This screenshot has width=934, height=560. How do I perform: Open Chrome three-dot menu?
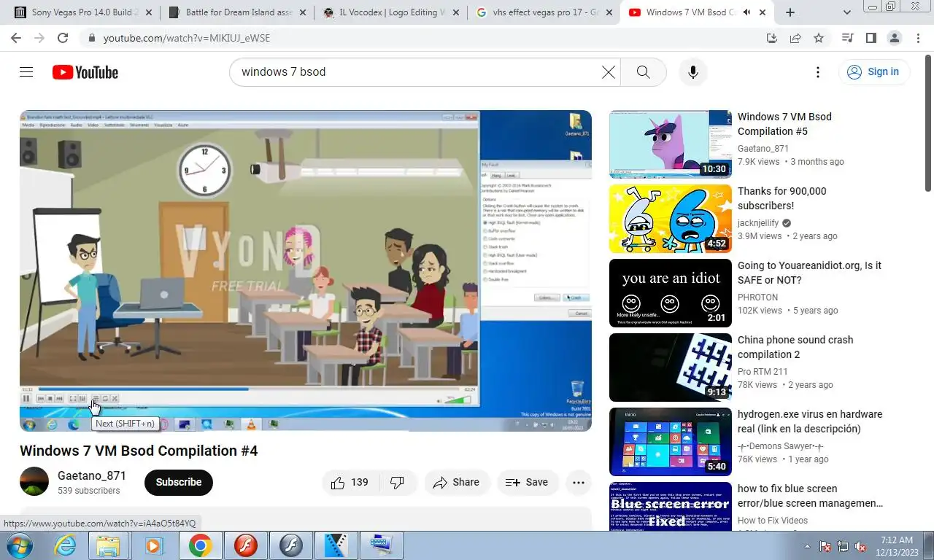(x=917, y=38)
